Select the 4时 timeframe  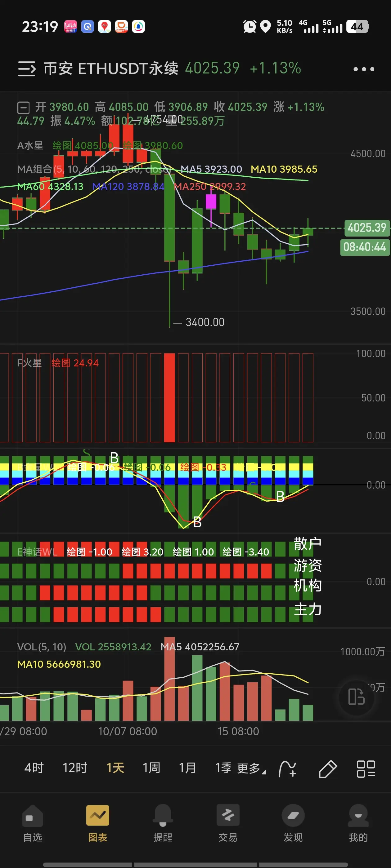click(34, 768)
